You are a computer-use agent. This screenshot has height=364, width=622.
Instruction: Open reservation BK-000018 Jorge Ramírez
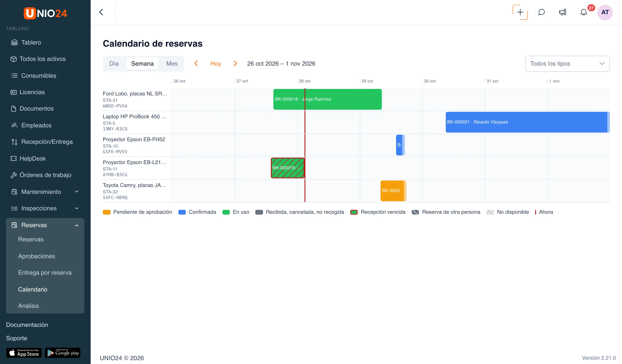(327, 99)
